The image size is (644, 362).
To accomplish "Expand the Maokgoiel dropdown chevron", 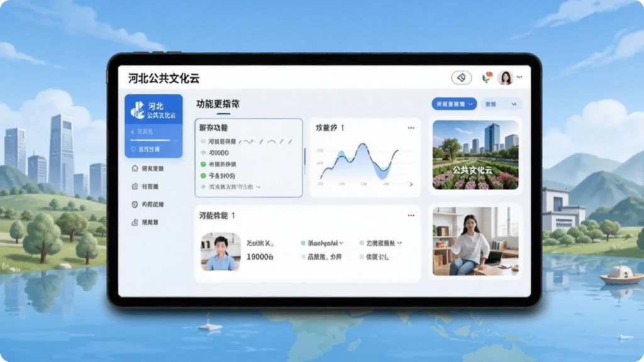I will coord(341,243).
